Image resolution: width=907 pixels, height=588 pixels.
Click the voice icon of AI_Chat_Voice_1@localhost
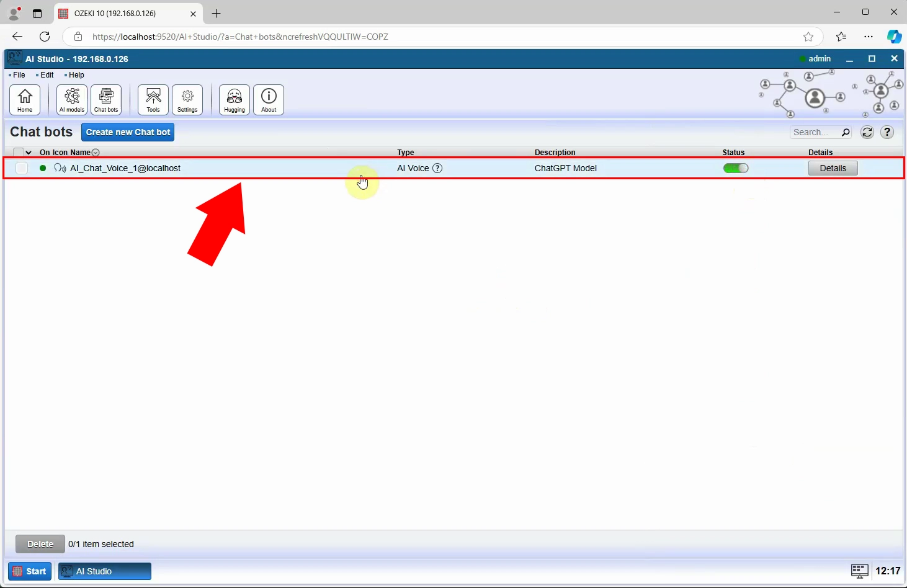tap(60, 168)
